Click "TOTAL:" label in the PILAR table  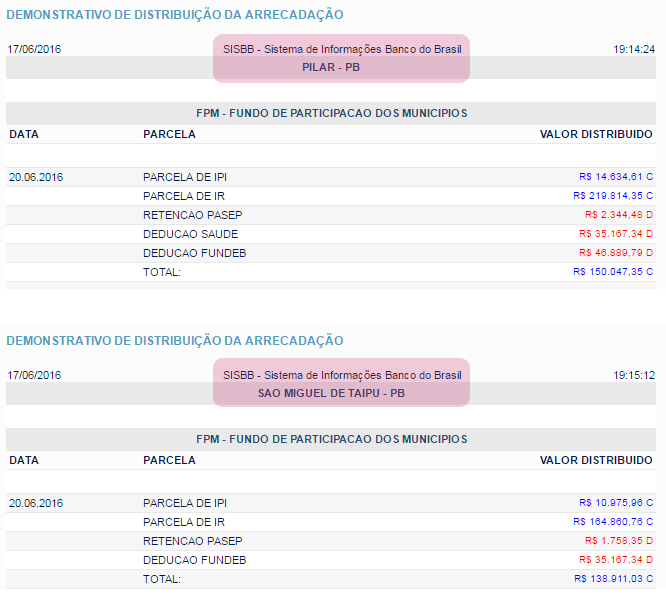[x=162, y=272]
